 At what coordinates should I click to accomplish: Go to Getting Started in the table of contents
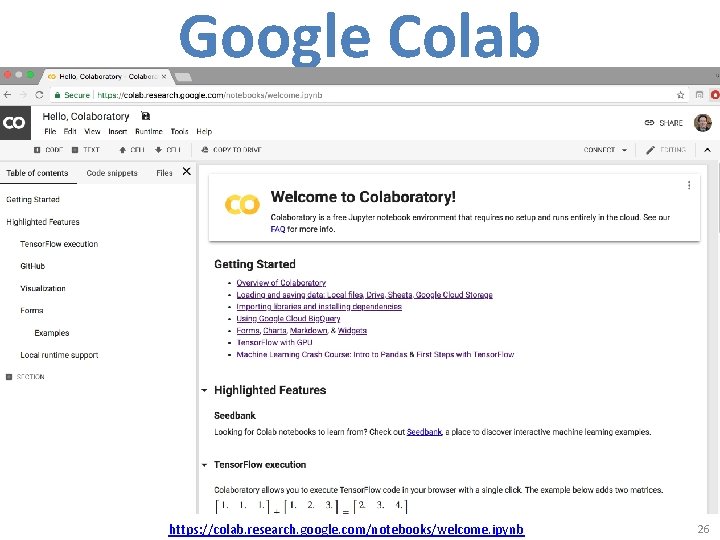pos(33,199)
